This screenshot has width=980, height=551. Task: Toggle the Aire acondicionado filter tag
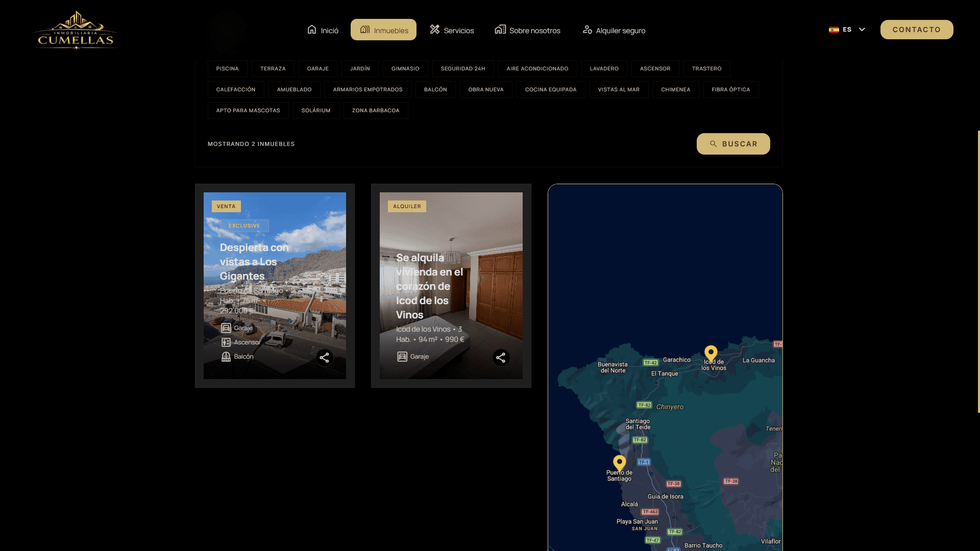[537, 68]
